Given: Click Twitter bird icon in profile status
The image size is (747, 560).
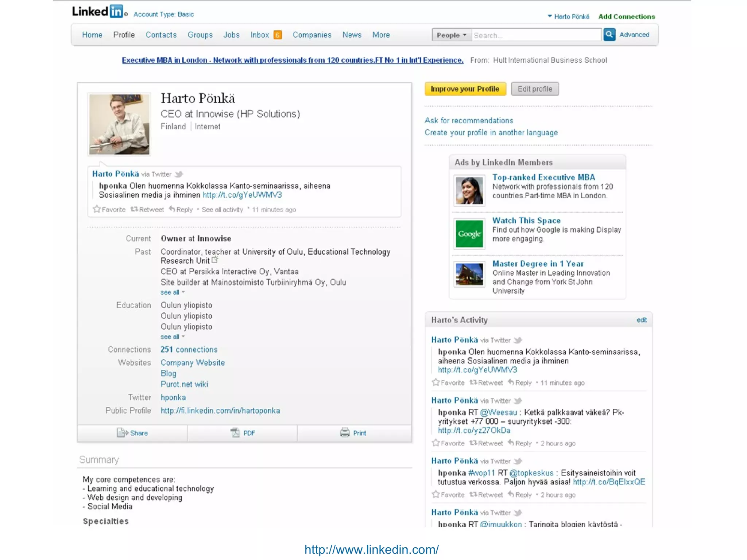Looking at the screenshot, I should pyautogui.click(x=179, y=174).
